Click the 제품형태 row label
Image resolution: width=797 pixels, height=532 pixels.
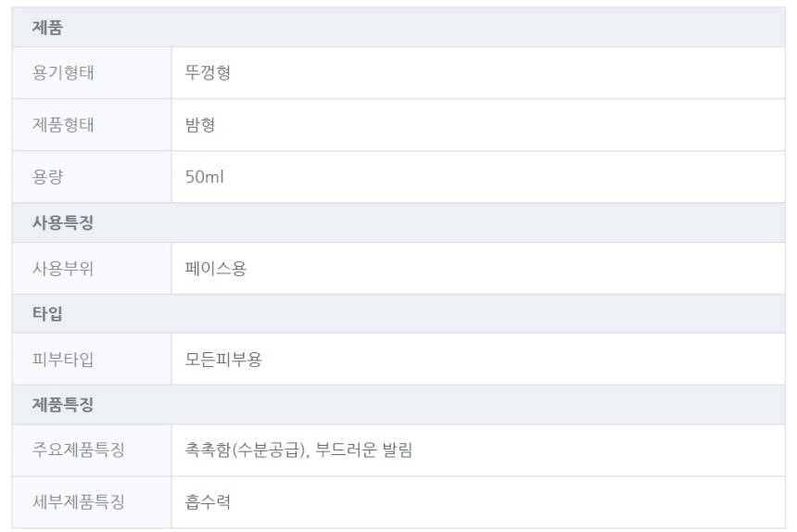point(63,125)
